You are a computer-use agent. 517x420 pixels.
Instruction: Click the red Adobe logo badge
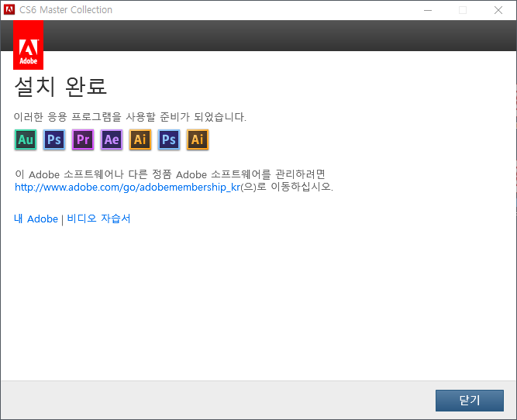coord(29,45)
